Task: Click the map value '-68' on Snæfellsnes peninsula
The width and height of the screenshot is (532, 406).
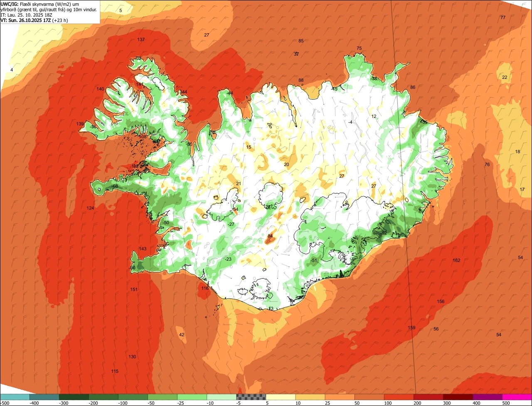Action: click(x=115, y=186)
